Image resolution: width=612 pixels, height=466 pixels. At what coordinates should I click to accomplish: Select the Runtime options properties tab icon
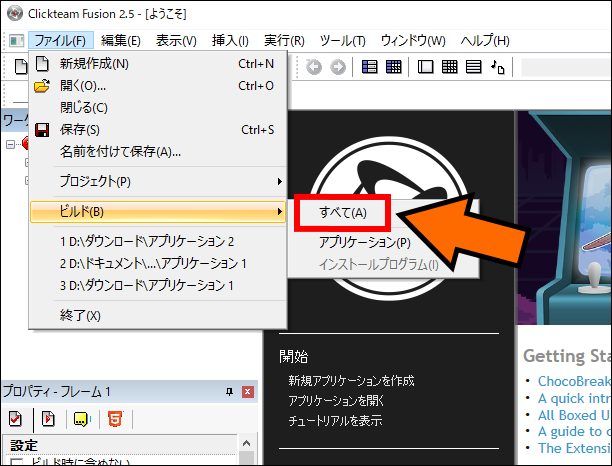48,419
